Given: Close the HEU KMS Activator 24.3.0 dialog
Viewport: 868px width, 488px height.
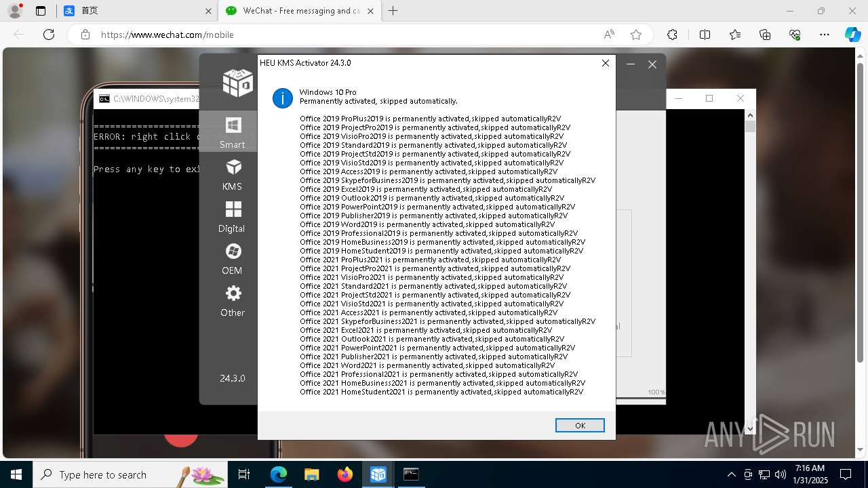Looking at the screenshot, I should (606, 63).
